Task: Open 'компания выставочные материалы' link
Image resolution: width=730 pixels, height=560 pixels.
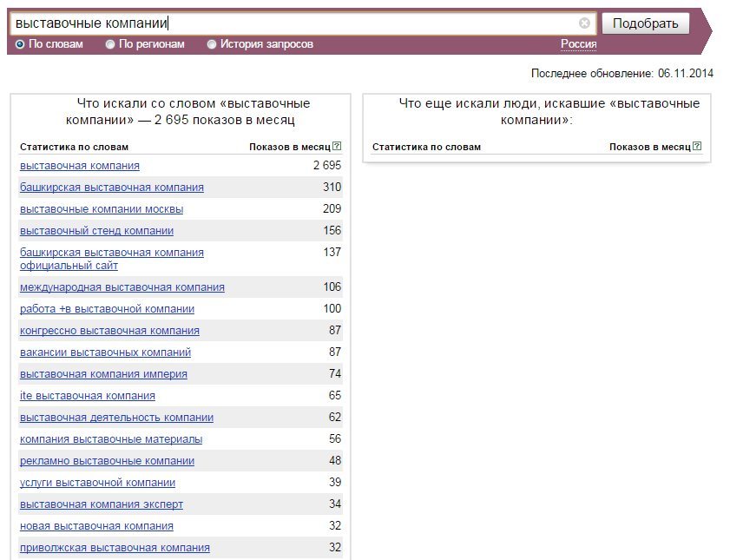Action: 111,439
